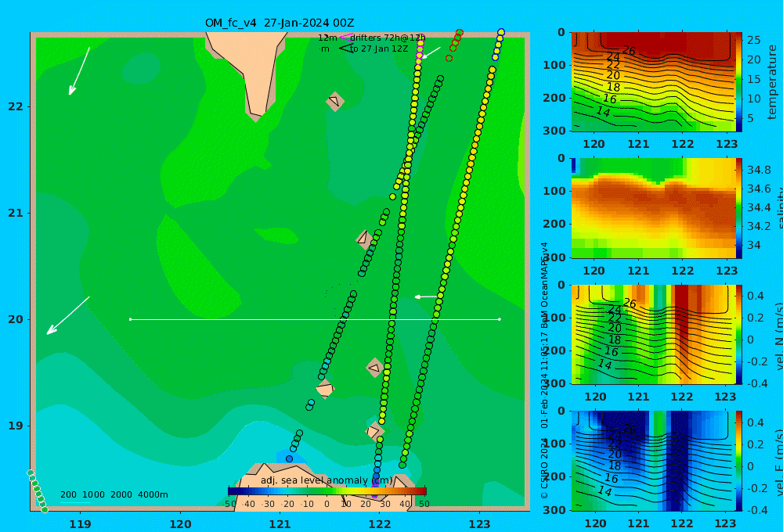Click the vel. N colorbar
The width and height of the screenshot is (783, 532).
[738, 334]
